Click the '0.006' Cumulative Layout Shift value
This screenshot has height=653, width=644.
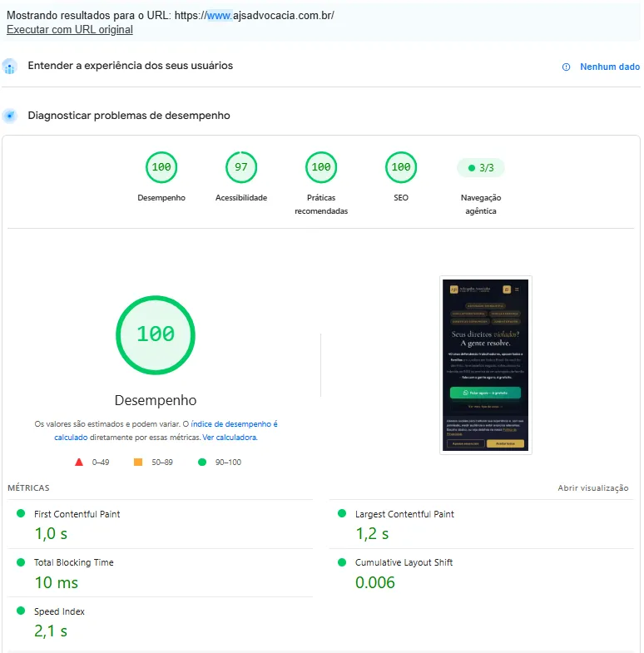(x=375, y=582)
